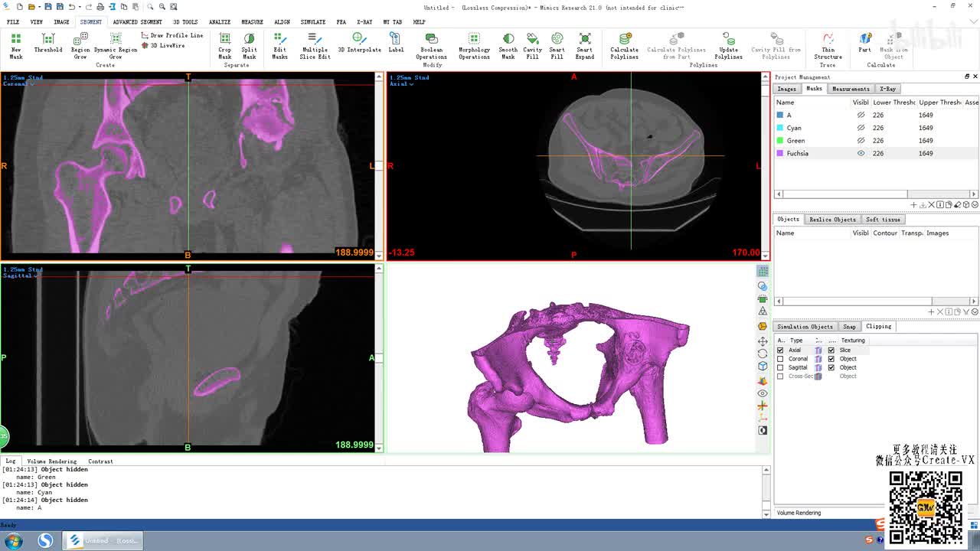
Task: Open the Reslice Objects tab
Action: pyautogui.click(x=832, y=220)
